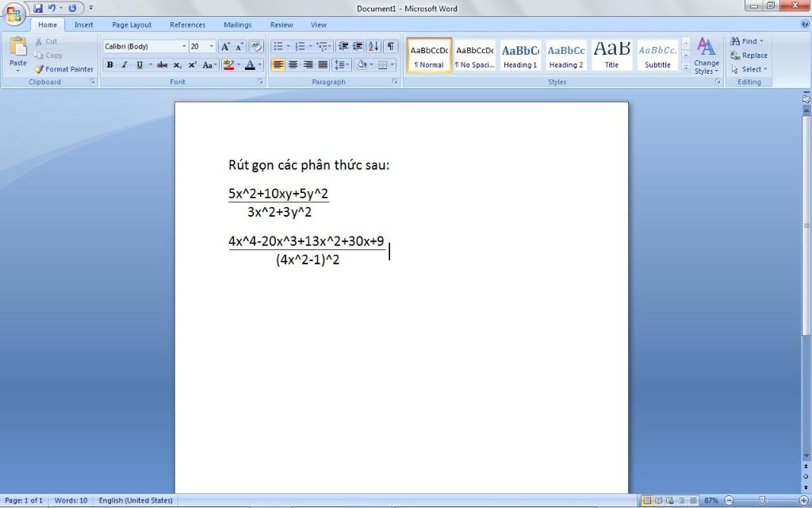Click the Find button
The width and height of the screenshot is (812, 508).
[747, 41]
